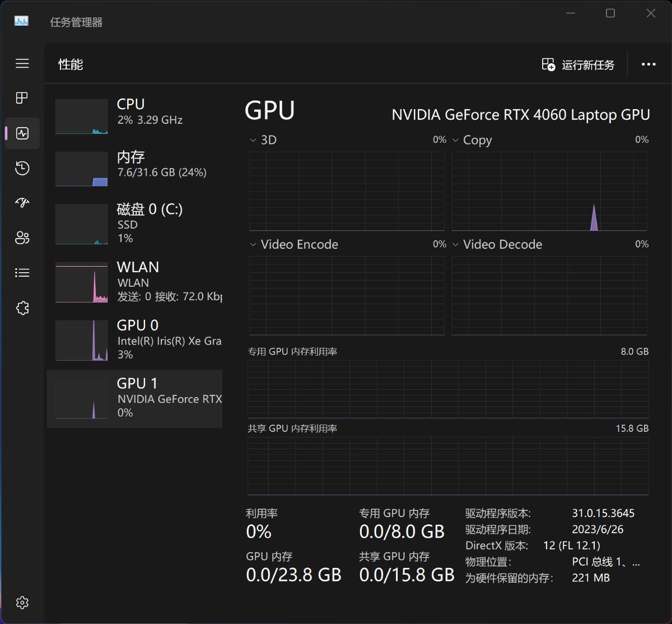
Task: Open the Video Decode engine dropdown
Action: click(x=455, y=245)
